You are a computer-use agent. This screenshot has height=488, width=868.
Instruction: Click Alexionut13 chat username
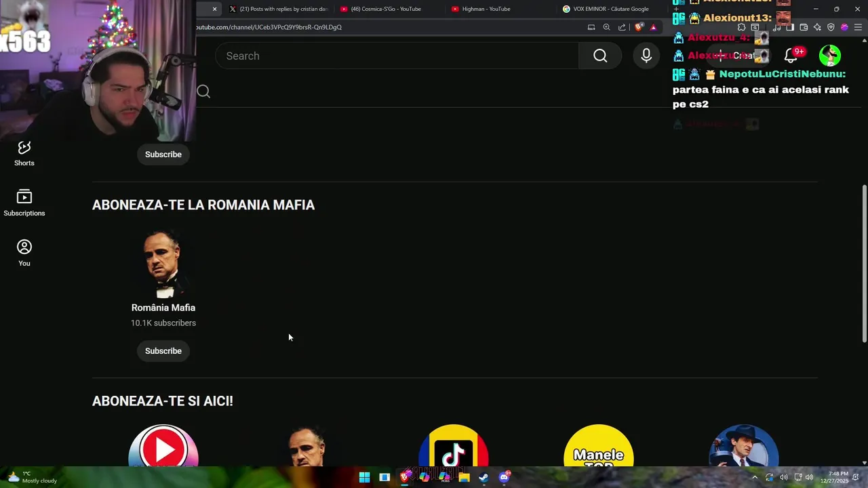pyautogui.click(x=737, y=18)
